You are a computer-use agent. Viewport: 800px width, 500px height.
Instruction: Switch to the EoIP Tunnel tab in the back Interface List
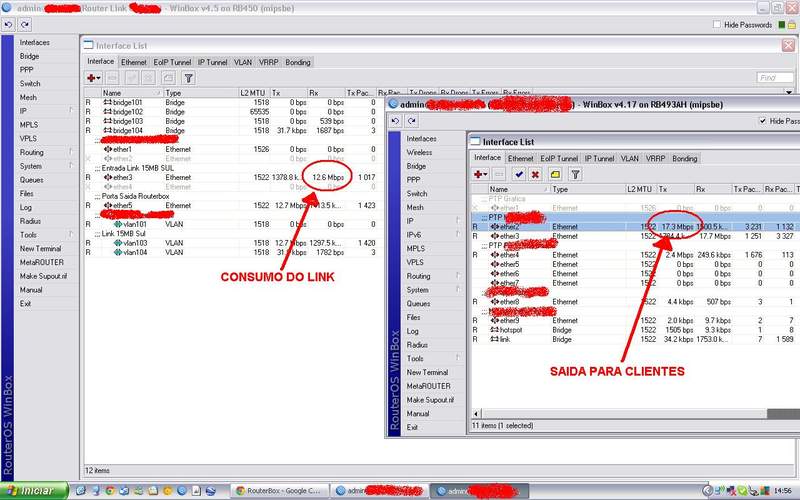click(172, 62)
